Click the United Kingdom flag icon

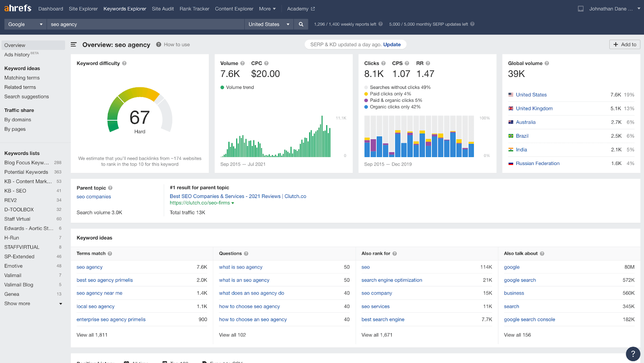(511, 108)
